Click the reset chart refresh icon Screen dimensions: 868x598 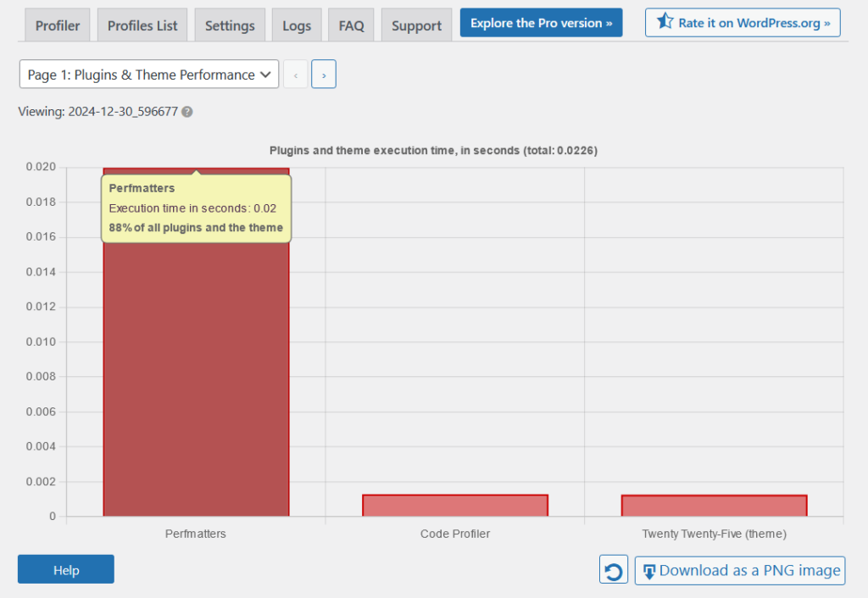coord(614,570)
